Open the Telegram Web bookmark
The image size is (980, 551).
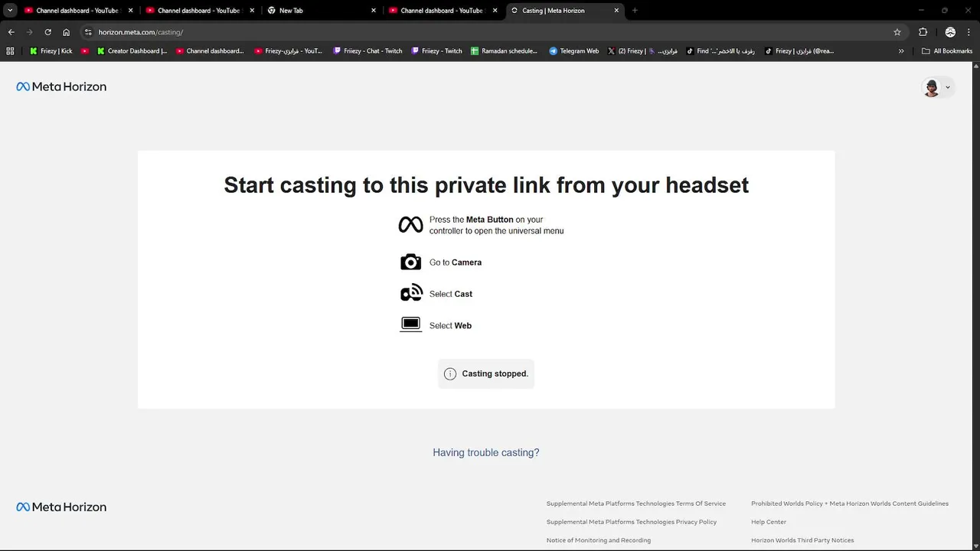[573, 51]
